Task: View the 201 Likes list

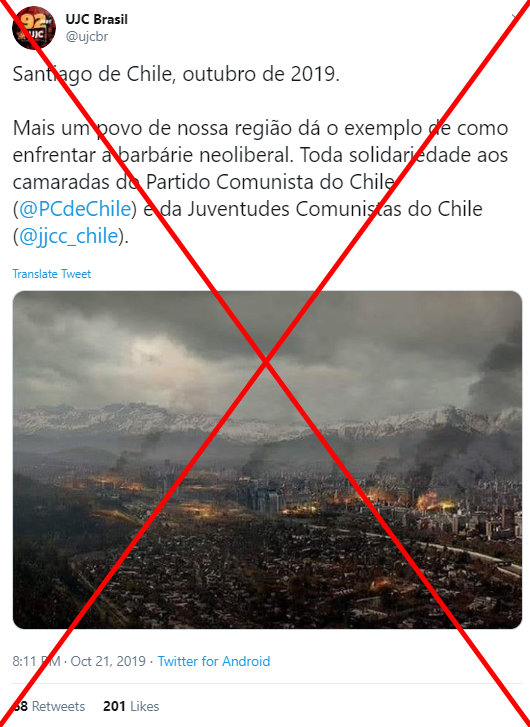Action: (x=131, y=706)
